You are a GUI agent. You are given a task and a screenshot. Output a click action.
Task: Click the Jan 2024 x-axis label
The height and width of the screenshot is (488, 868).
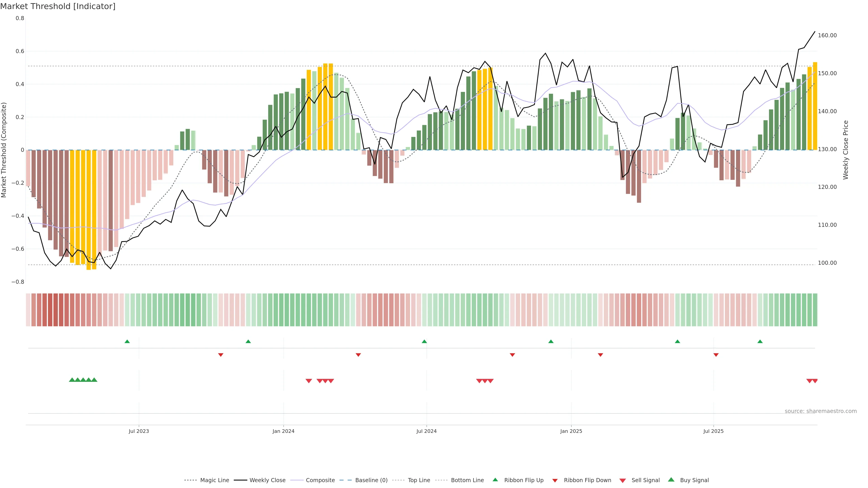283,431
